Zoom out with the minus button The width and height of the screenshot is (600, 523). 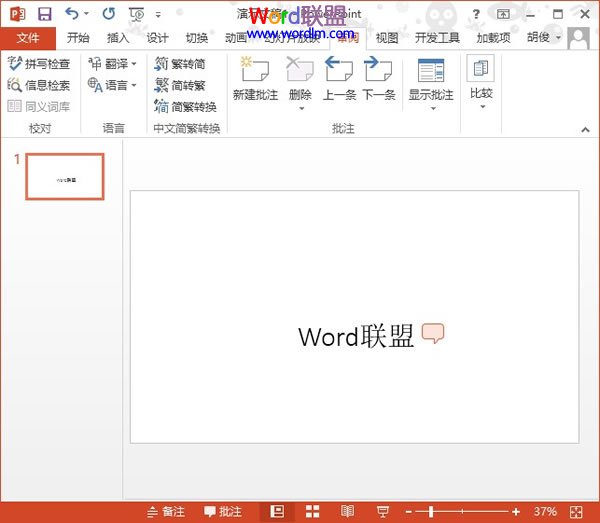click(409, 512)
